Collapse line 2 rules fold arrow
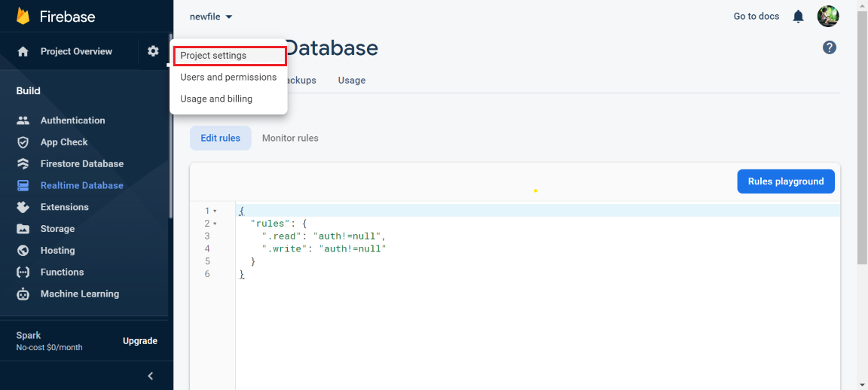This screenshot has height=390, width=868. (215, 224)
